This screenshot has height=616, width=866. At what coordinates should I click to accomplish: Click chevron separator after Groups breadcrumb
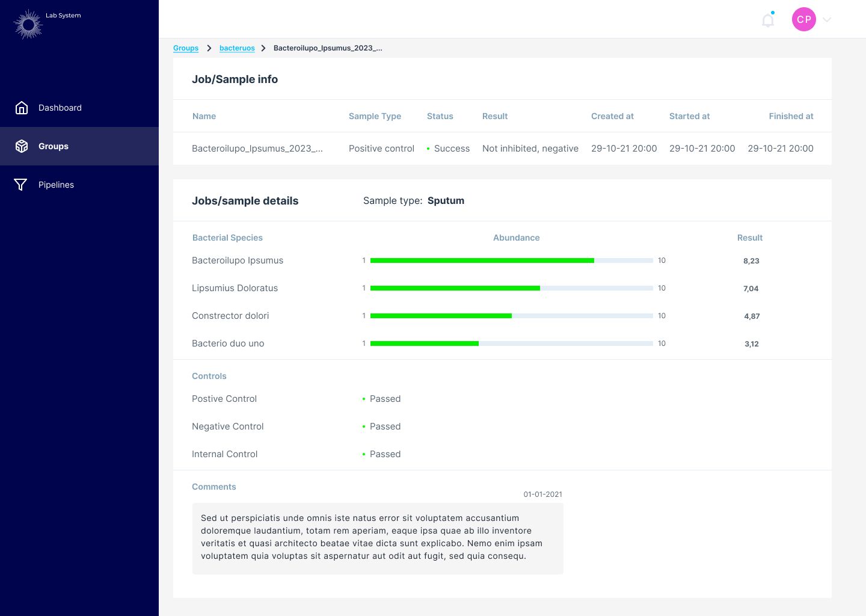209,48
